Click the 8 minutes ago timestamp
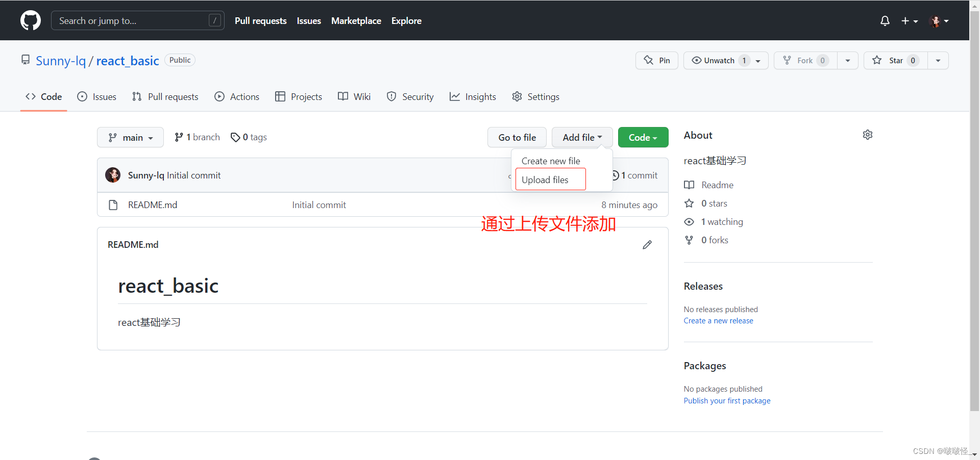The width and height of the screenshot is (980, 460). click(x=629, y=205)
